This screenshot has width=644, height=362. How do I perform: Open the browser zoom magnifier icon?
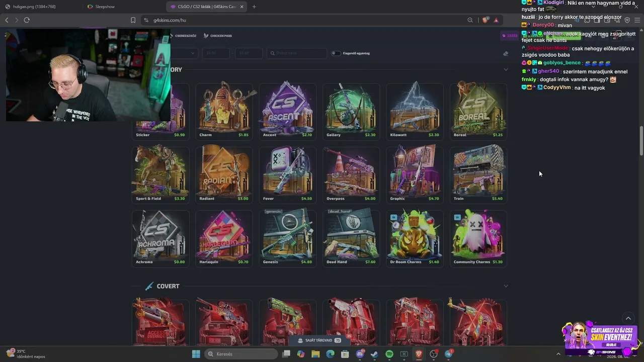[470, 20]
